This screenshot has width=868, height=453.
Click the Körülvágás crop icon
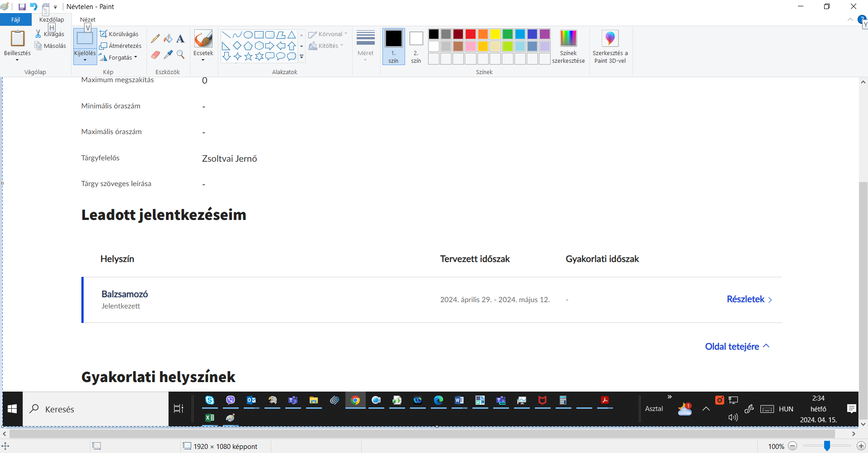(x=104, y=34)
